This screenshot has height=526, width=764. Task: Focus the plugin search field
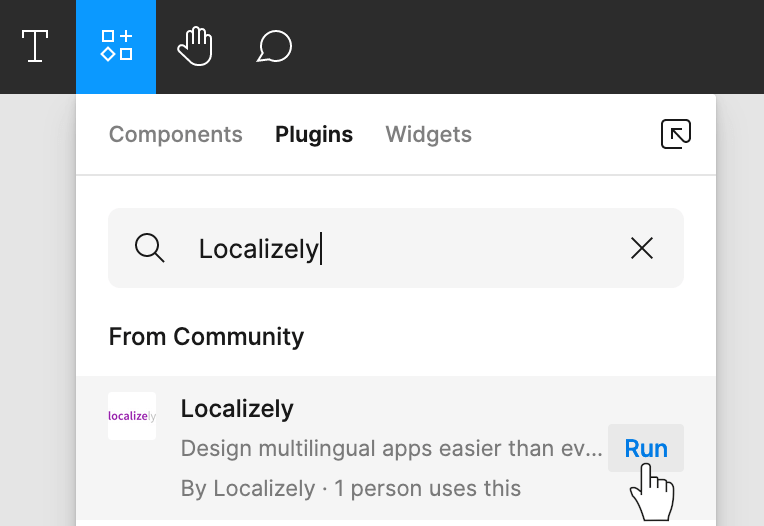click(396, 248)
